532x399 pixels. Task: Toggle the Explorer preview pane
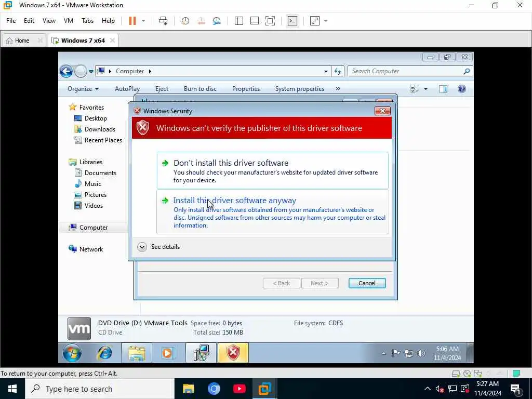443,89
